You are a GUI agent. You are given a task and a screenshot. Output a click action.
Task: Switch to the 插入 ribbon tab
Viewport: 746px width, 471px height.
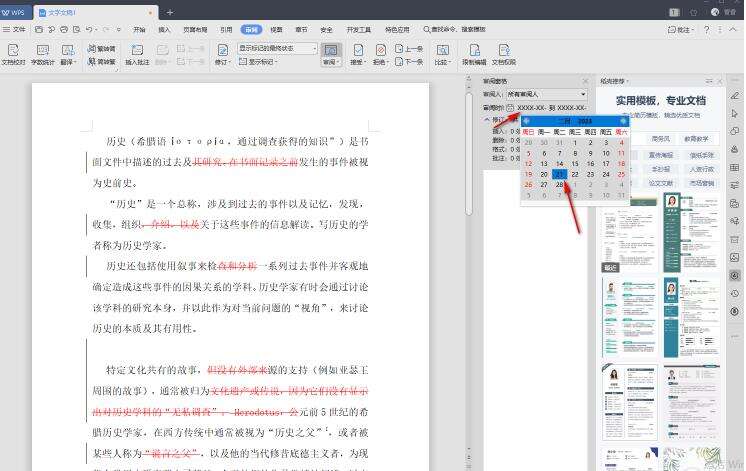164,30
